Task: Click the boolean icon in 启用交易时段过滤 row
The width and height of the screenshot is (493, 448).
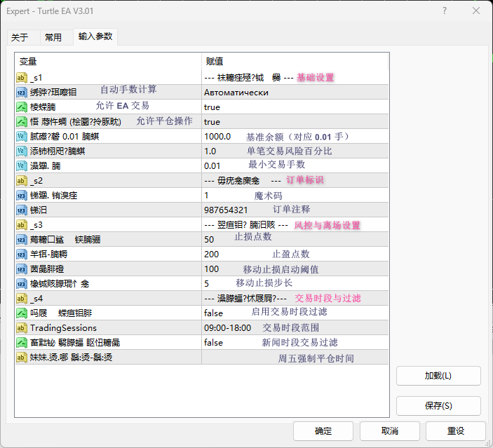Action: [21, 313]
